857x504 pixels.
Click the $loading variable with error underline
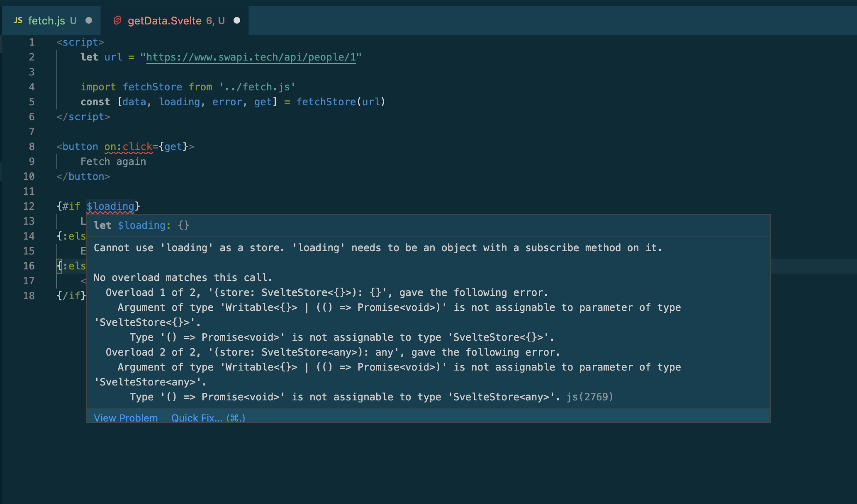110,206
